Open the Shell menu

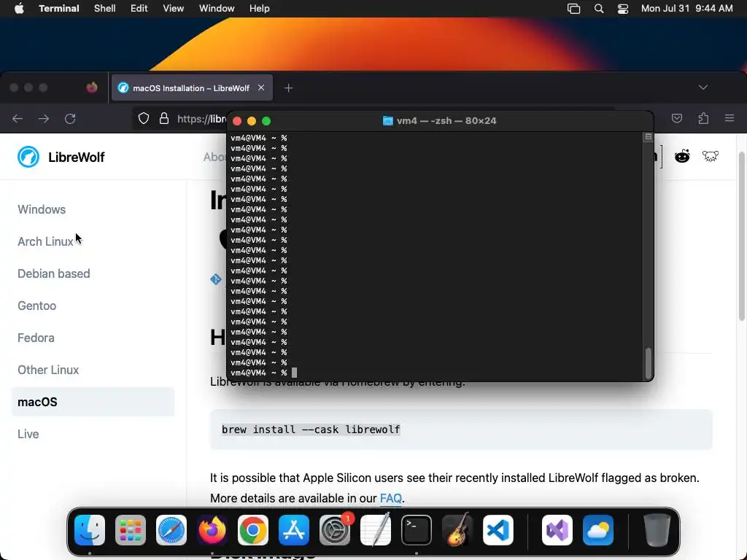tap(105, 9)
